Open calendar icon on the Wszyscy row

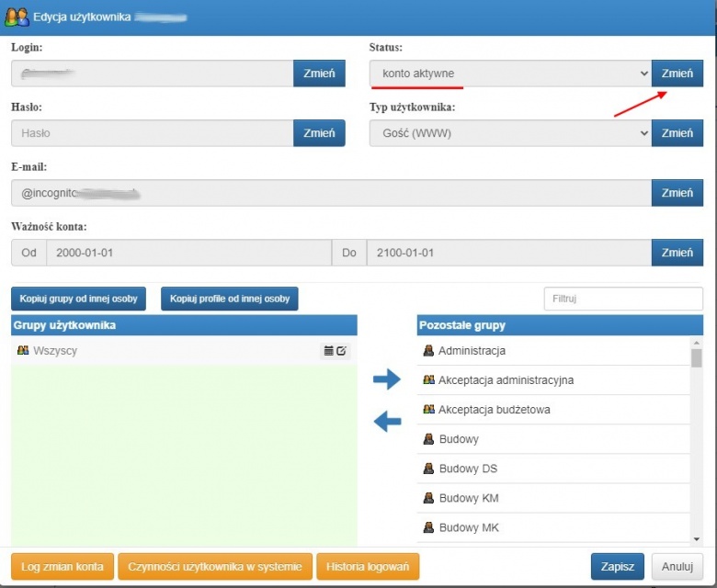click(328, 351)
